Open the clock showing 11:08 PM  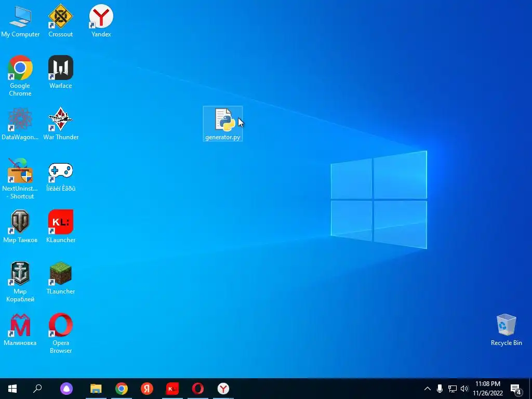(x=488, y=389)
